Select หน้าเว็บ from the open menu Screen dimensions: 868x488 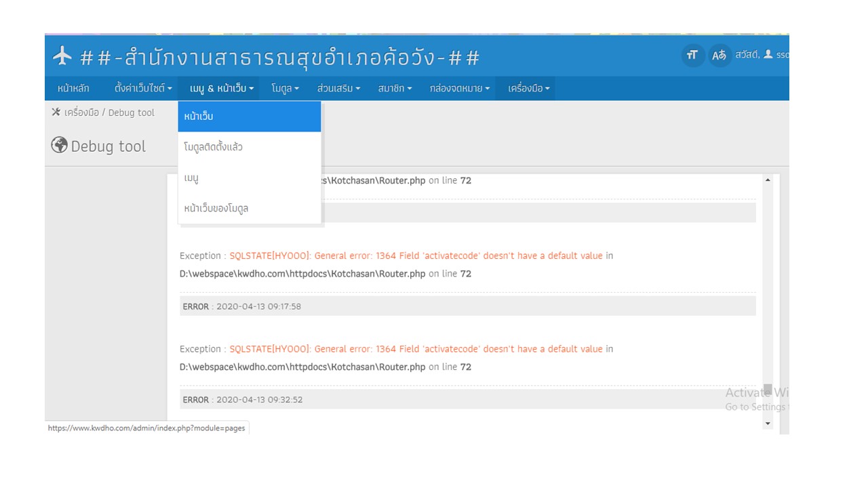(250, 117)
